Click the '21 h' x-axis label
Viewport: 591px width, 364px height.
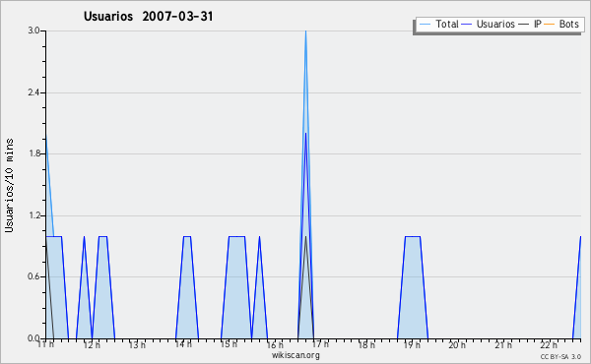[503, 344]
